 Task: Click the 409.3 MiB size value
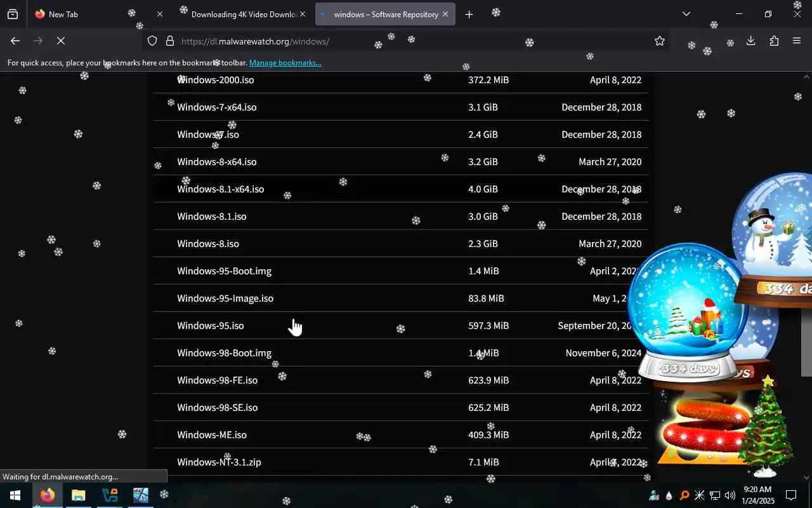pos(488,435)
